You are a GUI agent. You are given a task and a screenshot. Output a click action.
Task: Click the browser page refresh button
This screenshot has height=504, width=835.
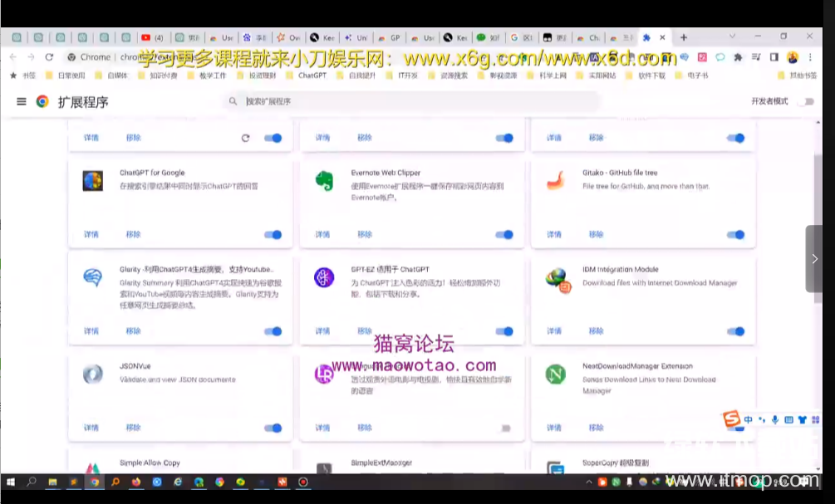click(49, 57)
